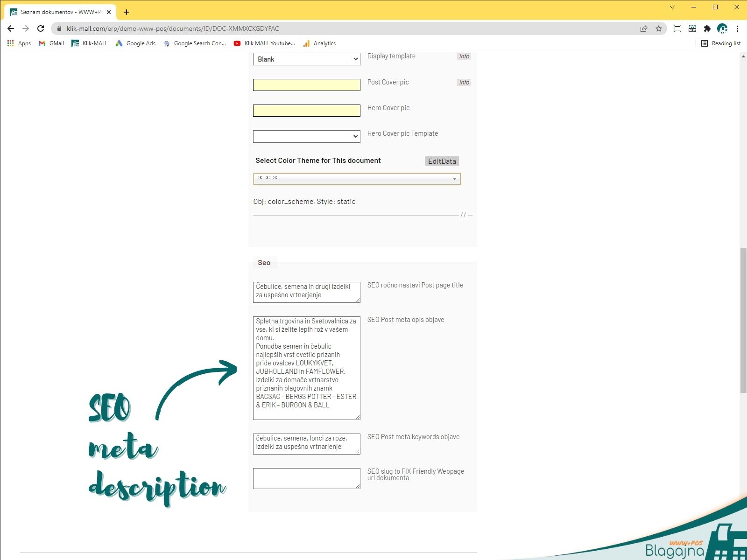Go forward to the next page

tap(26, 28)
